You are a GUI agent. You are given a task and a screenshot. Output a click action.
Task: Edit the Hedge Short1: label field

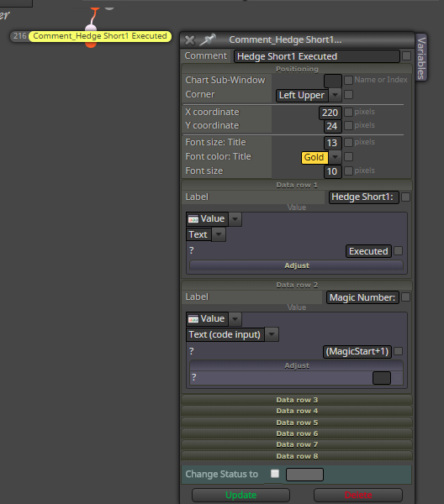coord(363,197)
